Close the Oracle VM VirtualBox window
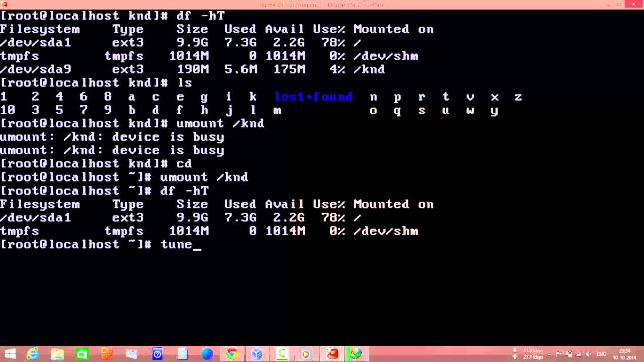Image resolution: width=644 pixels, height=362 pixels. (x=633, y=4)
